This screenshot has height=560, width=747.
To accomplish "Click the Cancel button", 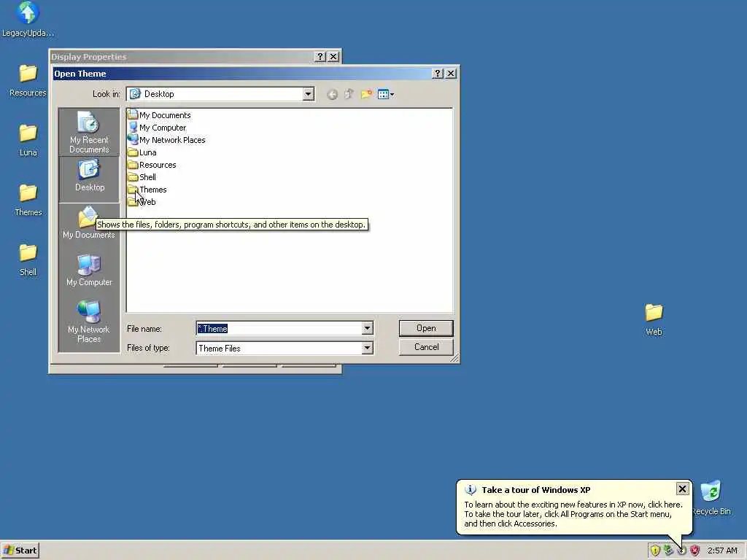I will pos(426,347).
